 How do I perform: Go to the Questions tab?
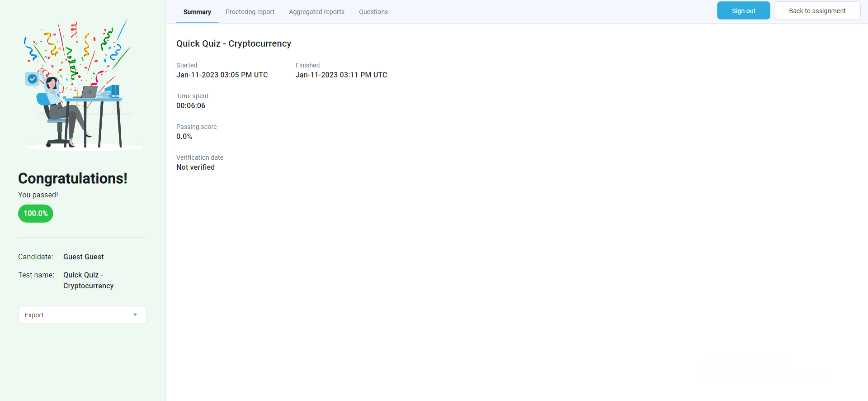[373, 12]
